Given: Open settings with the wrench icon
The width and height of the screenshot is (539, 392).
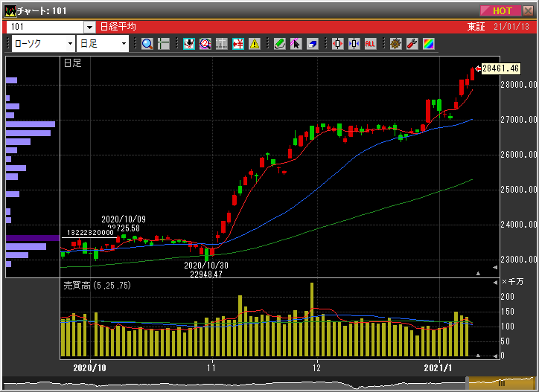Looking at the screenshot, I should point(412,44).
